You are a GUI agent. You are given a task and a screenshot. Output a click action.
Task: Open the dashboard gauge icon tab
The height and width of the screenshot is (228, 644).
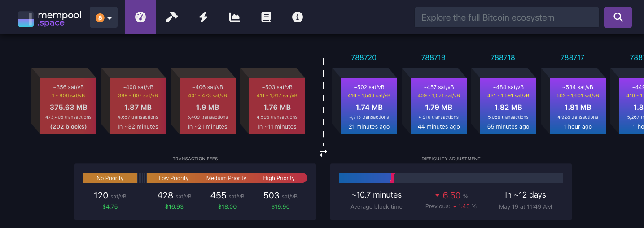(140, 17)
